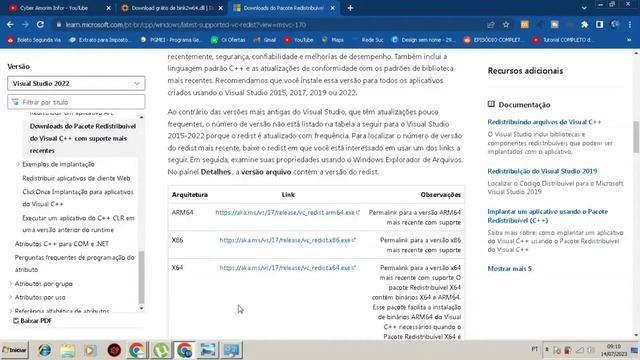
Task: Open ClickOnce Implantação para aplicativos
Action: (78, 198)
